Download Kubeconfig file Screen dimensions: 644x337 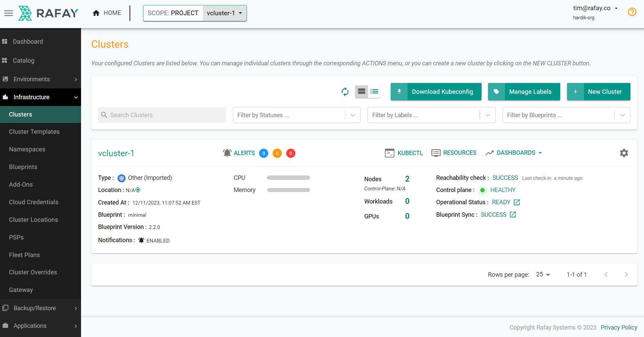click(x=436, y=91)
